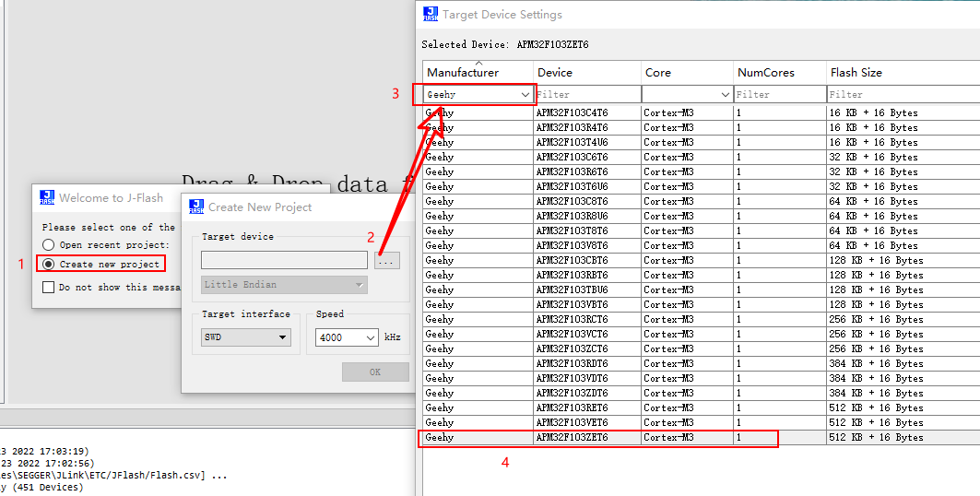Sort by the Flash Size column header
The image size is (980, 496).
pyautogui.click(x=856, y=73)
